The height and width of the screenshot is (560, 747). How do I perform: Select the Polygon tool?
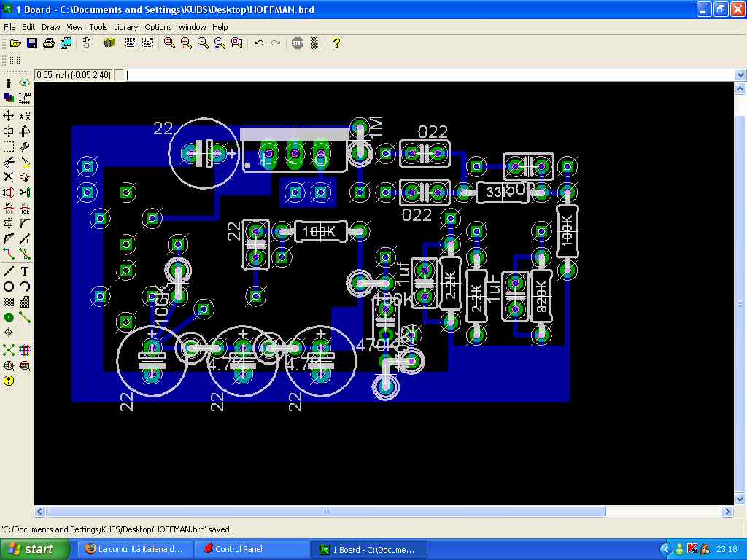pyautogui.click(x=25, y=301)
